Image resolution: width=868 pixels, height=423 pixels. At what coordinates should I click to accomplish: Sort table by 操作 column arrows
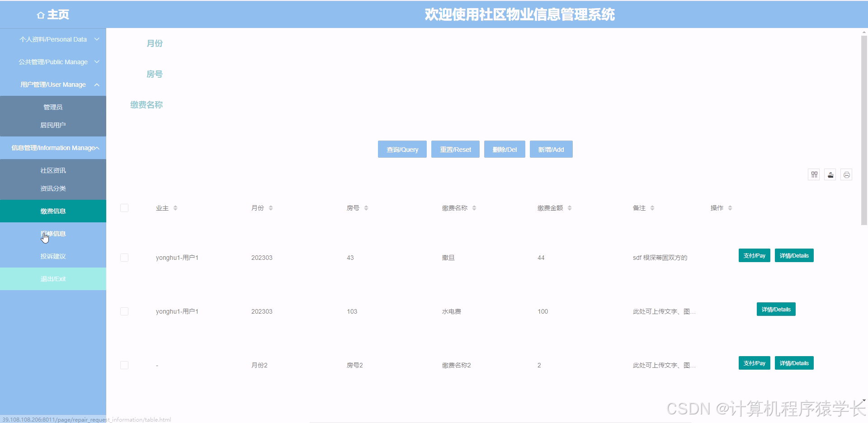click(730, 208)
